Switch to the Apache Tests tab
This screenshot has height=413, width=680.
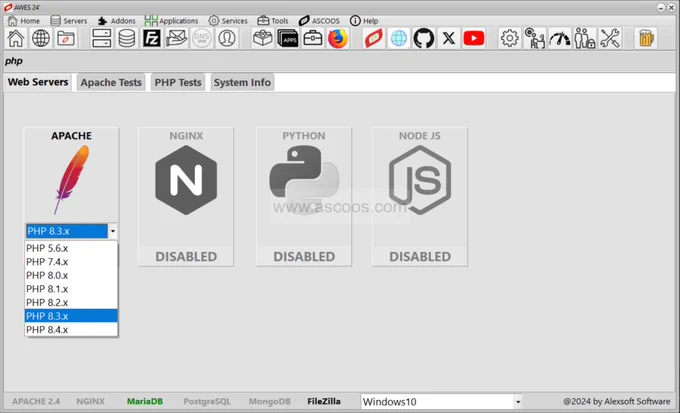111,82
